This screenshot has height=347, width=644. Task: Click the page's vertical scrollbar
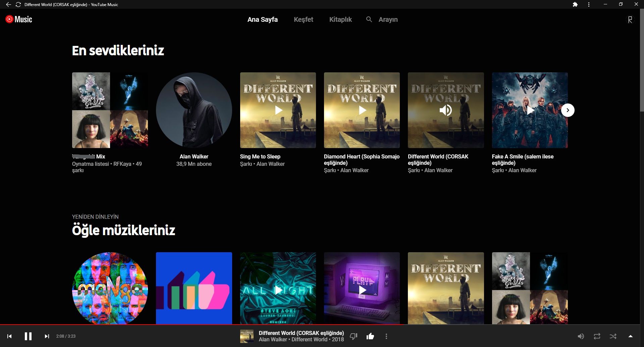[x=642, y=60]
